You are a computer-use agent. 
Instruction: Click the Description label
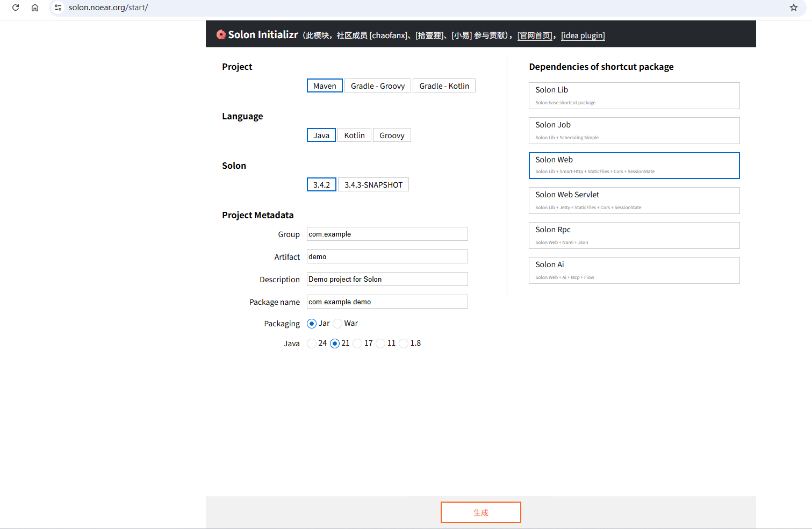(x=279, y=280)
